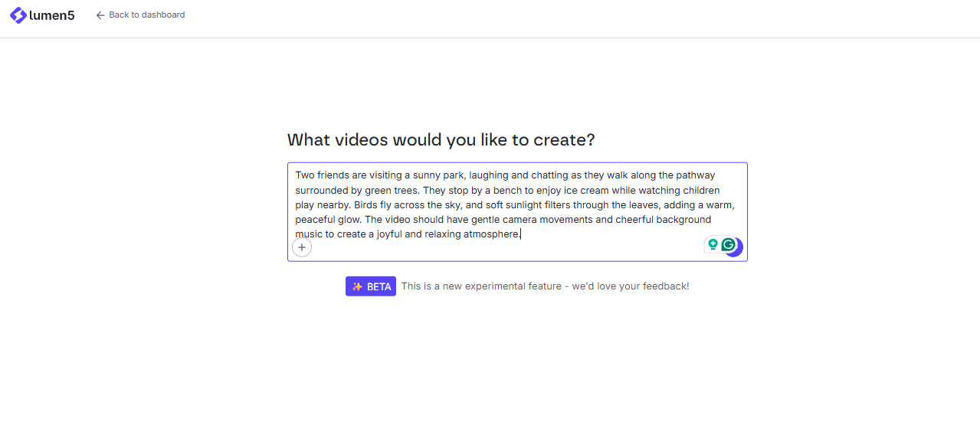The height and width of the screenshot is (448, 980).
Task: Click the word "Two" starting the prompt
Action: [304, 175]
